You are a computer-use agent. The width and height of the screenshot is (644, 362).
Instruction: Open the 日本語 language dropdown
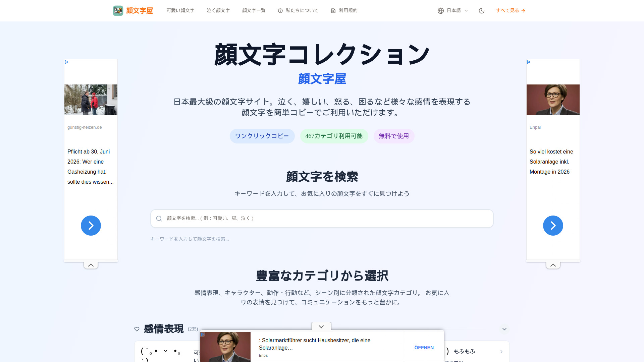coord(453,11)
